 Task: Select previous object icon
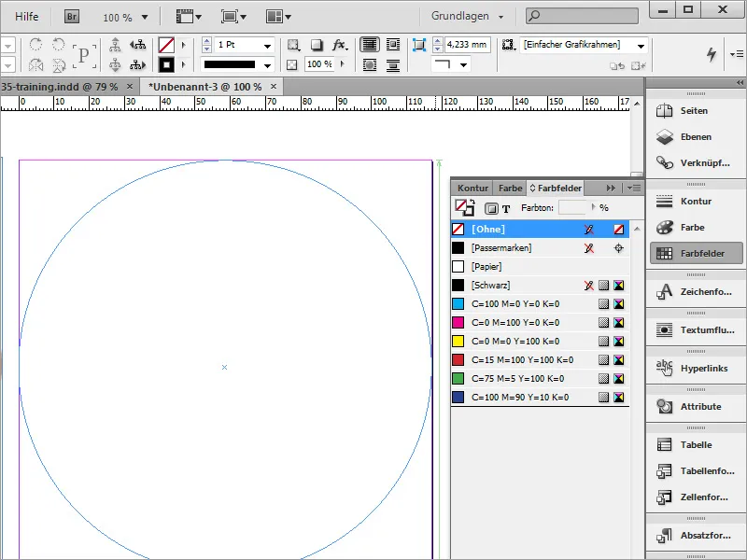click(x=137, y=45)
